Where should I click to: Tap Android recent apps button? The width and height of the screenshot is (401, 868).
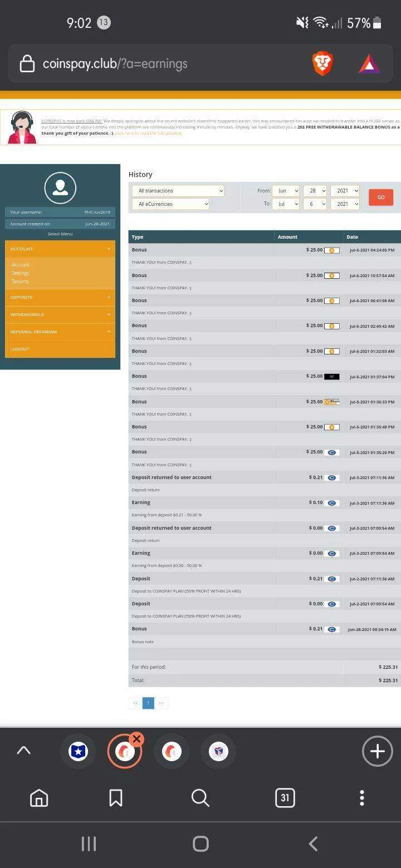[x=89, y=844]
